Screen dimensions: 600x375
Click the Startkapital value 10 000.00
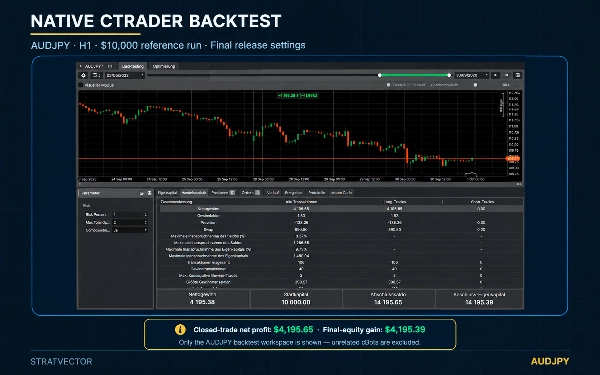[x=296, y=302]
